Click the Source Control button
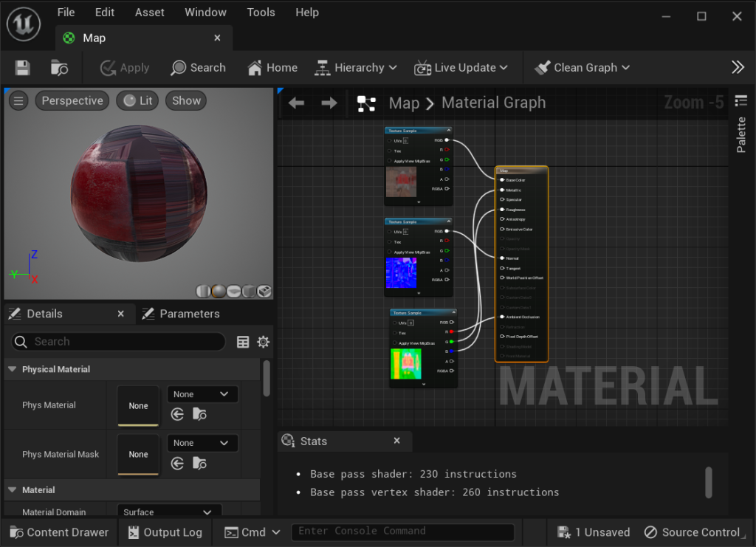The image size is (756, 547). (x=693, y=532)
